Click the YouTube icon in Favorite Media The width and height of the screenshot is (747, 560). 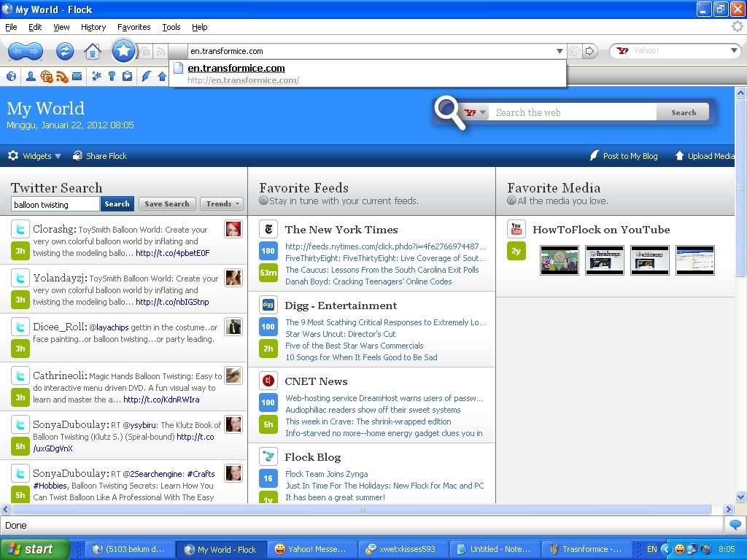pos(516,229)
